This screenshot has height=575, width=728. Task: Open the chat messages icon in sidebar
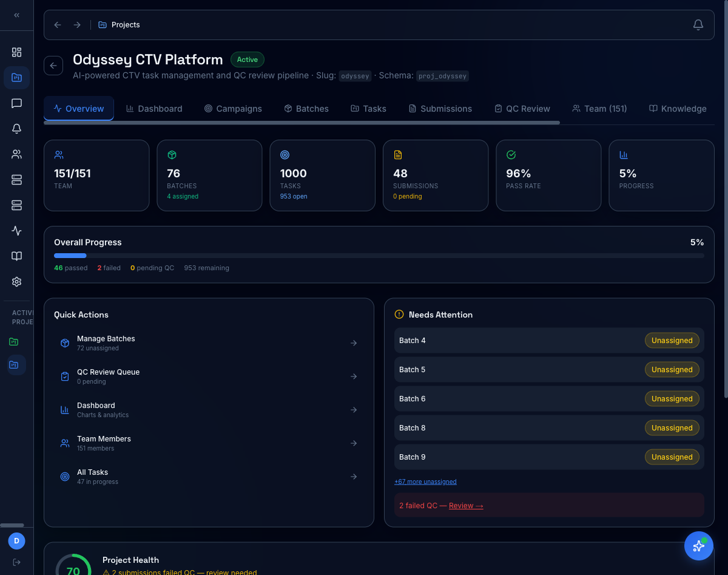[x=16, y=103]
